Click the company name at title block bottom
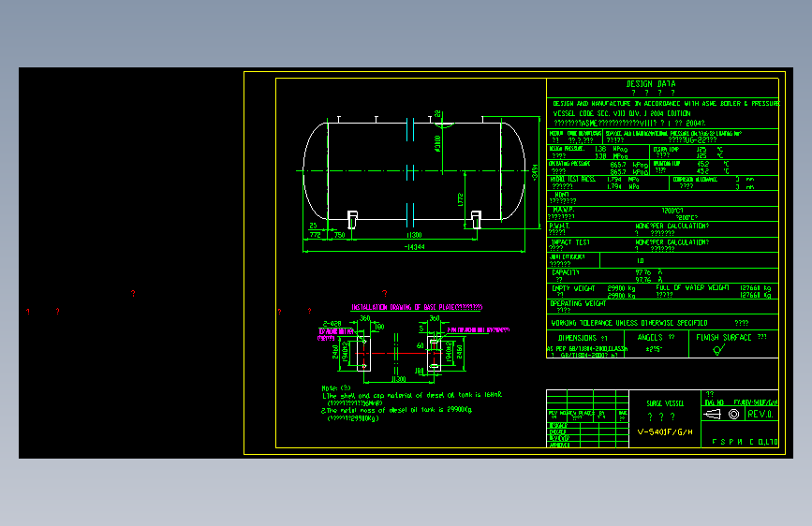The image size is (812, 526). (745, 442)
